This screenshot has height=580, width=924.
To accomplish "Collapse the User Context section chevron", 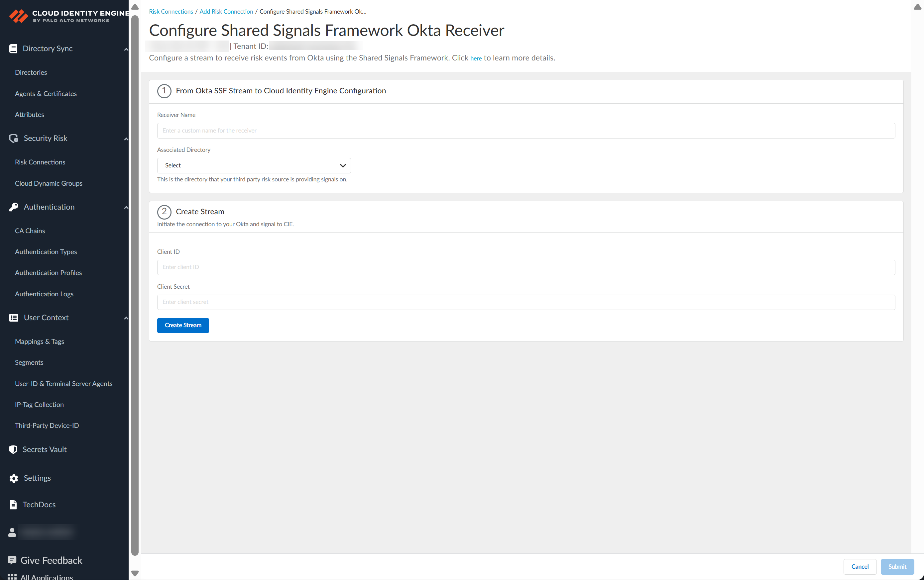I will 126,318.
